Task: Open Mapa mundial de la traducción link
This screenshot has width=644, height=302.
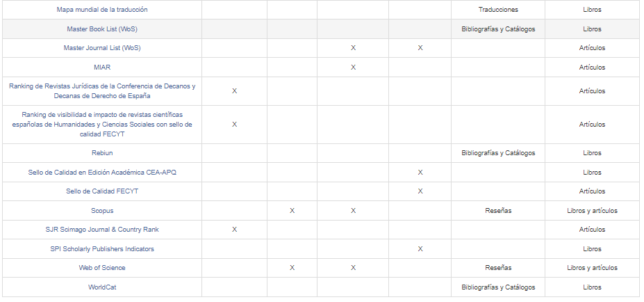Action: (x=102, y=10)
